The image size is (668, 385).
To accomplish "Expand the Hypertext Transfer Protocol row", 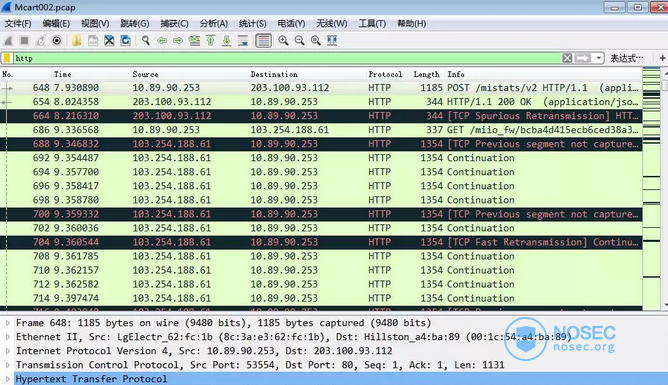I will (x=8, y=379).
